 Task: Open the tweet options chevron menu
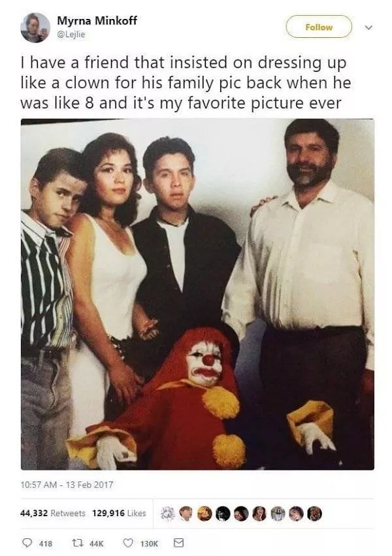368,27
